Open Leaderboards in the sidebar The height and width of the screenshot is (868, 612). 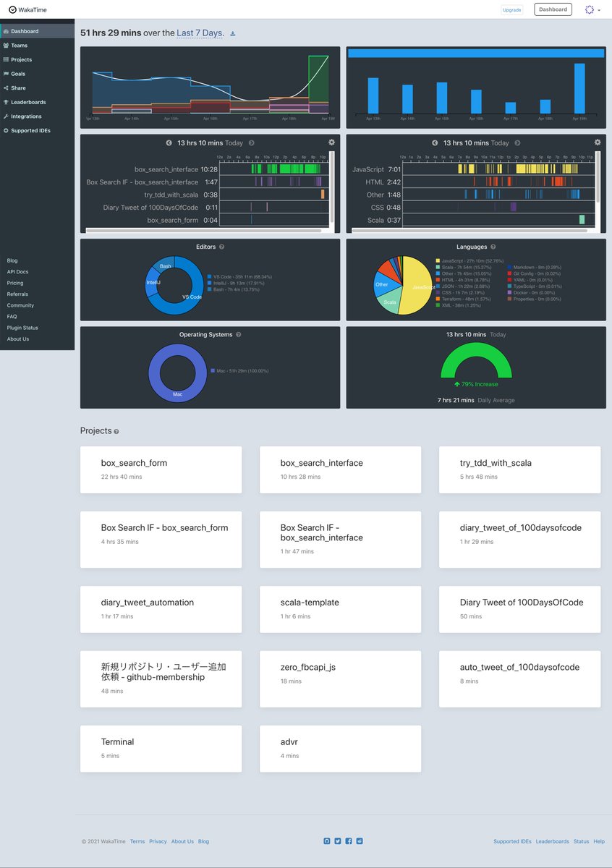(37, 102)
